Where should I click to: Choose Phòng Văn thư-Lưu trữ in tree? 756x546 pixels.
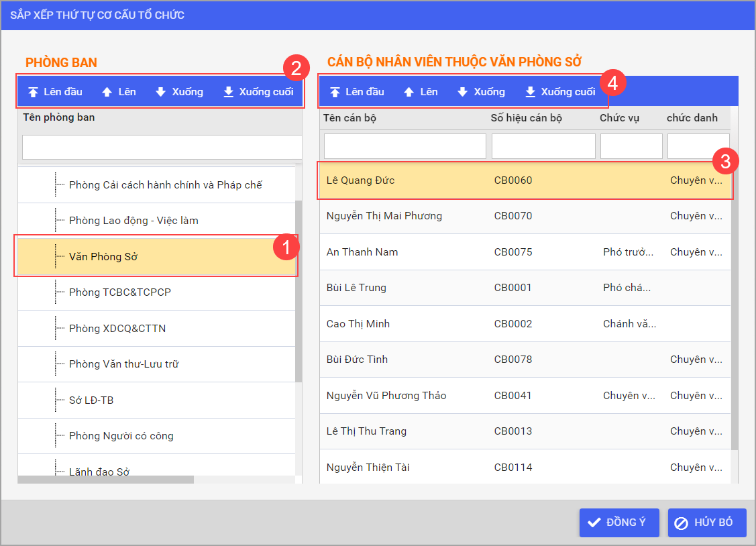click(123, 364)
